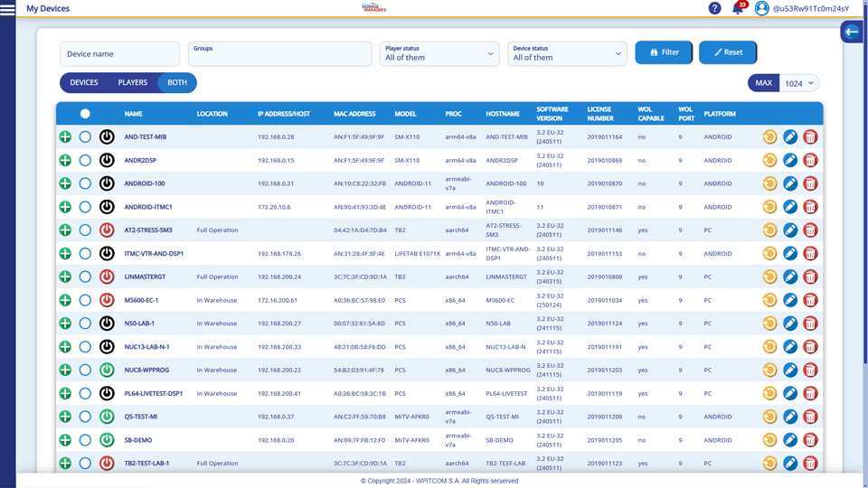Sort by MODEL column header
868x488 pixels.
[405, 114]
